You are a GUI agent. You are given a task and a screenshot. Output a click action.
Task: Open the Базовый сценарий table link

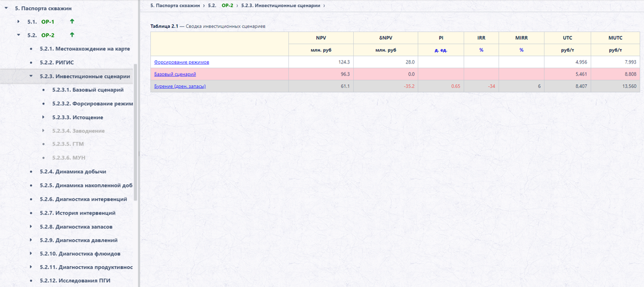click(175, 74)
